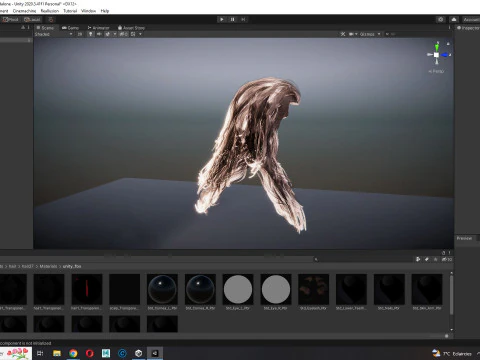Toggle the Local handle rotation button
Image resolution: width=480 pixels, height=360 pixels.
(x=32, y=19)
